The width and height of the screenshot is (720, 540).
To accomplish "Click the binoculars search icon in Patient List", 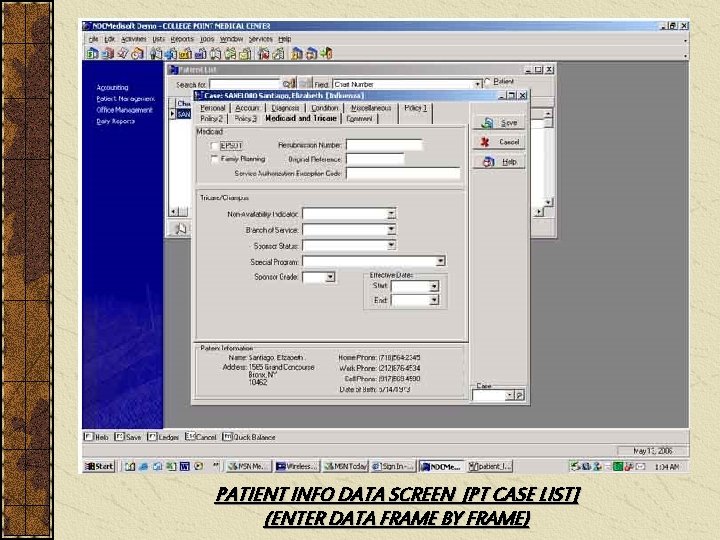I will [289, 84].
